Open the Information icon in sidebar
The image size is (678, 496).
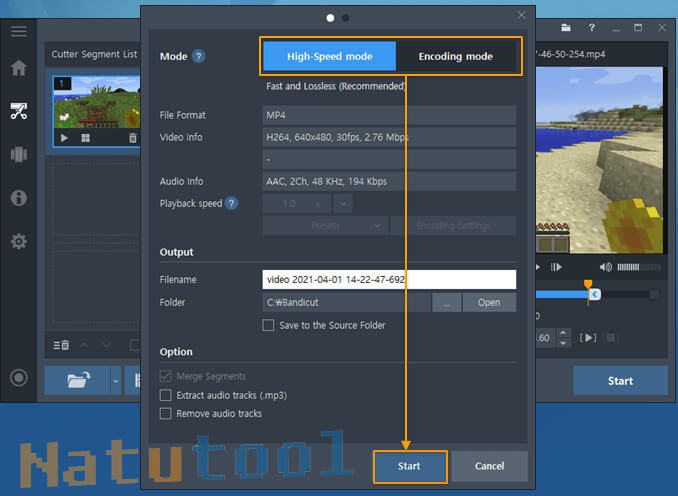(x=18, y=198)
